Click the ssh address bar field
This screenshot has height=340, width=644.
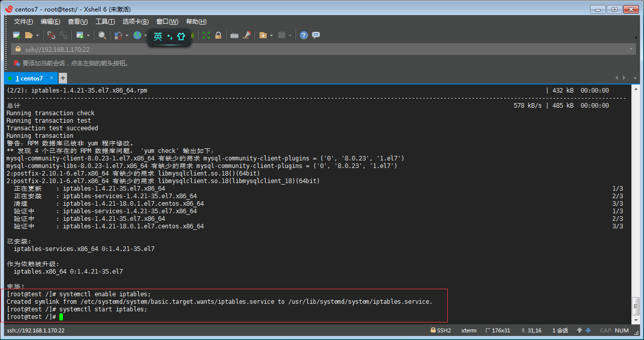pyautogui.click(x=302, y=49)
